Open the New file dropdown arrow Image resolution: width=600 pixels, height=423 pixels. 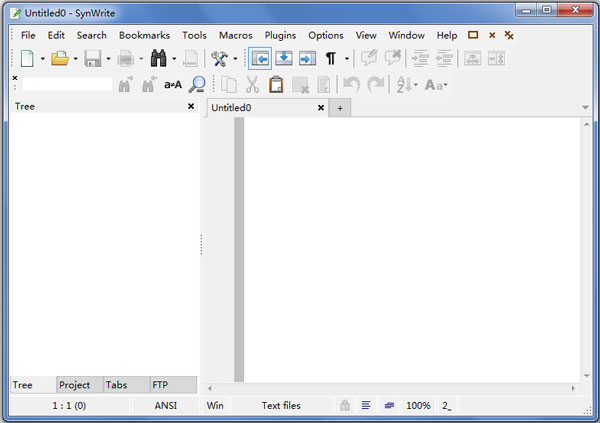coord(42,59)
